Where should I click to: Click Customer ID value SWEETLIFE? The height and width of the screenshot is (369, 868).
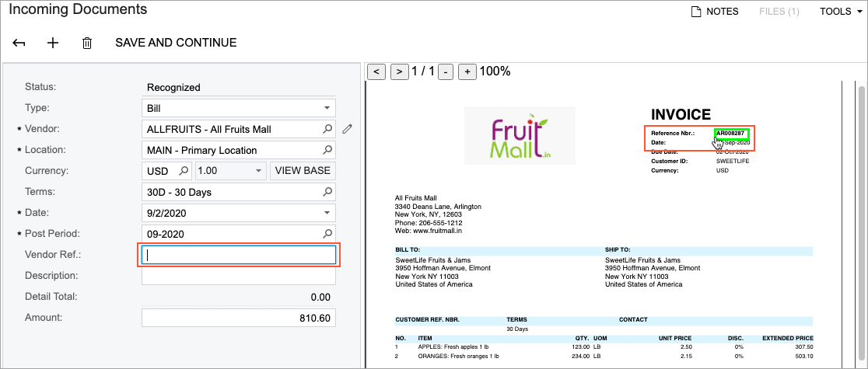click(x=733, y=161)
